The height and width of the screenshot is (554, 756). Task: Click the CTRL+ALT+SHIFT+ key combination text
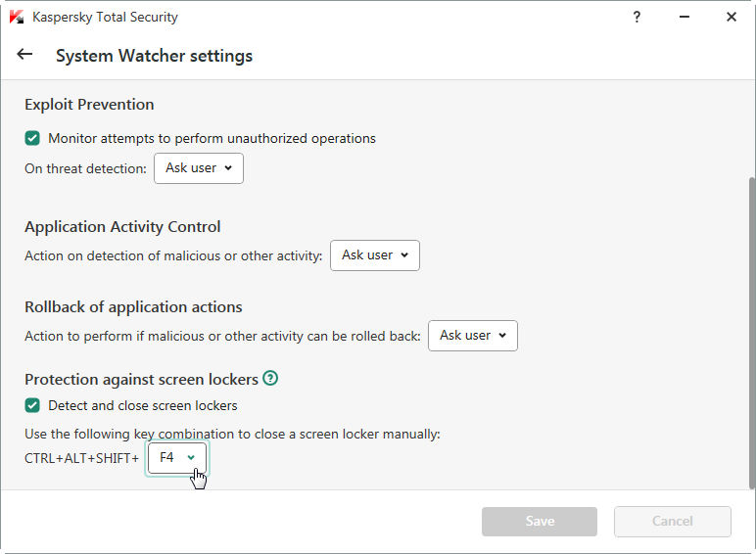click(81, 458)
